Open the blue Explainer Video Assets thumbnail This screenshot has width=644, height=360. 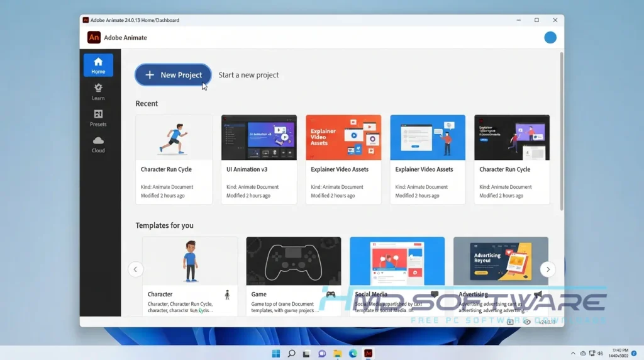pos(428,137)
